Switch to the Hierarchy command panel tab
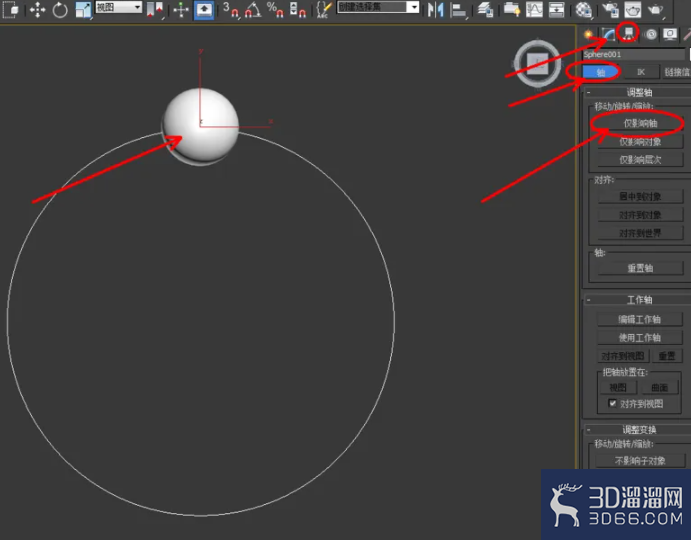The width and height of the screenshot is (691, 540). [628, 33]
